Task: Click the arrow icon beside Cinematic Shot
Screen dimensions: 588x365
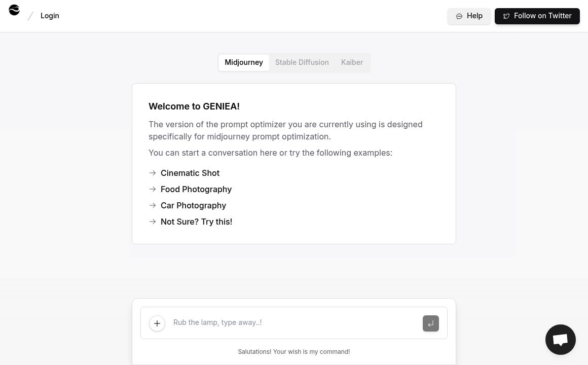Action: tap(153, 173)
